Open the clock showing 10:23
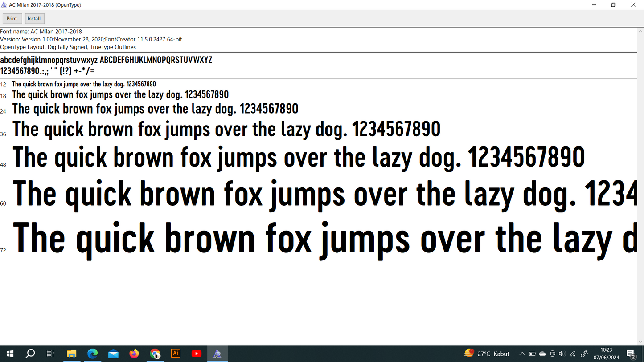The width and height of the screenshot is (644, 362). click(x=606, y=354)
